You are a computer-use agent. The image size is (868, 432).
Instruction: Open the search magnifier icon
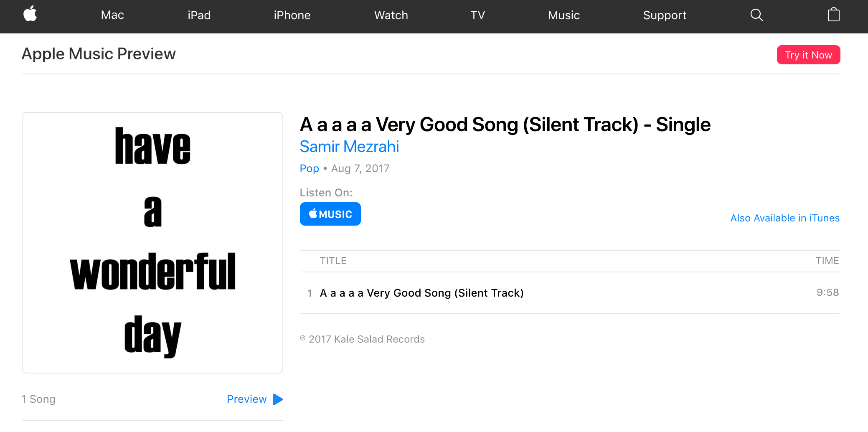point(756,15)
